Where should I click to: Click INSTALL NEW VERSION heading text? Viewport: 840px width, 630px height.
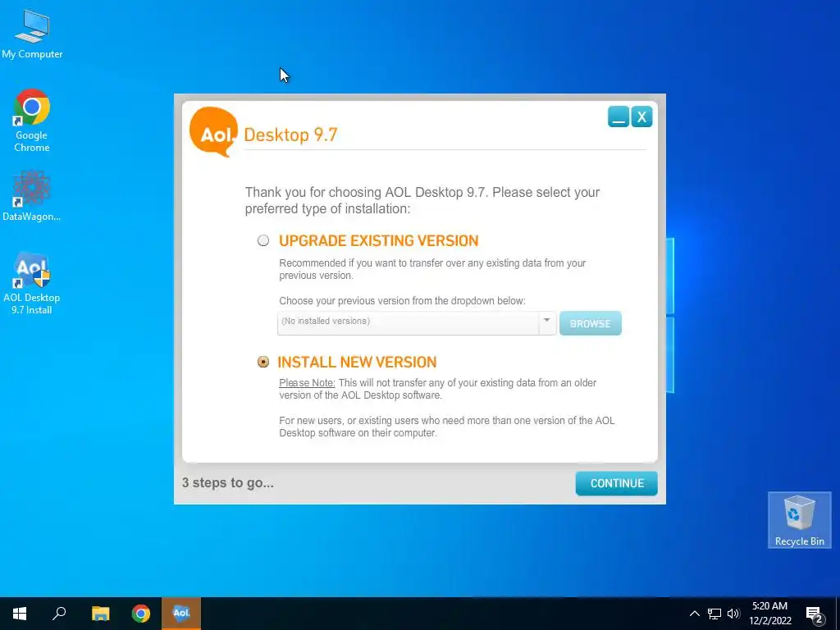tap(358, 362)
